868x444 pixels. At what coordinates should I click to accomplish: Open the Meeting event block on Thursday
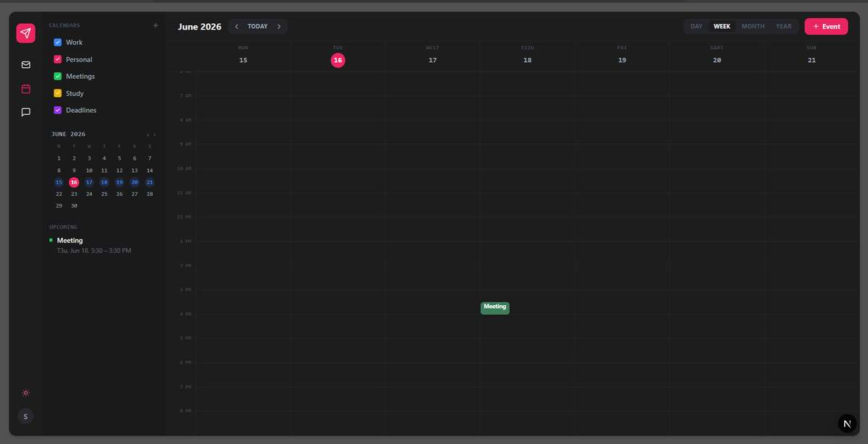pyautogui.click(x=495, y=309)
